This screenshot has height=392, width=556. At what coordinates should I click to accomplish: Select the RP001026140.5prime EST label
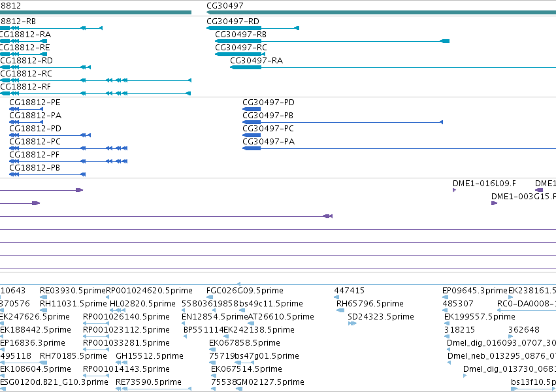(126, 317)
